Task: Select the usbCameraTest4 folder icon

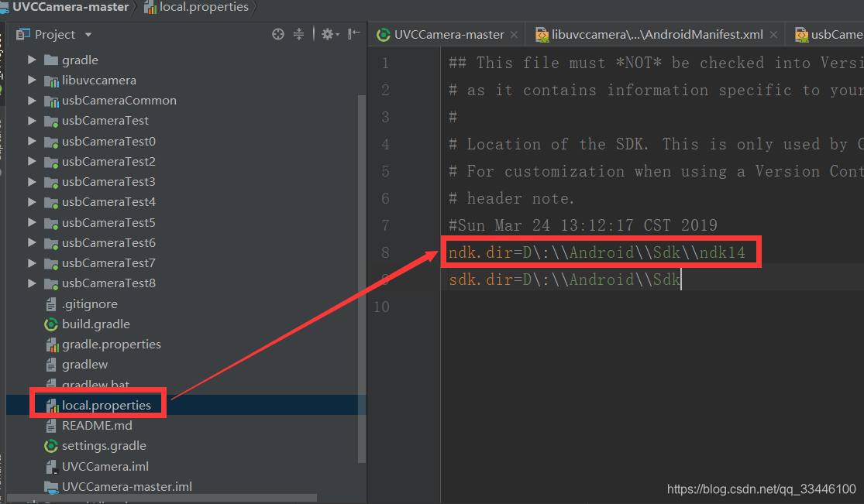Action: pyautogui.click(x=51, y=203)
